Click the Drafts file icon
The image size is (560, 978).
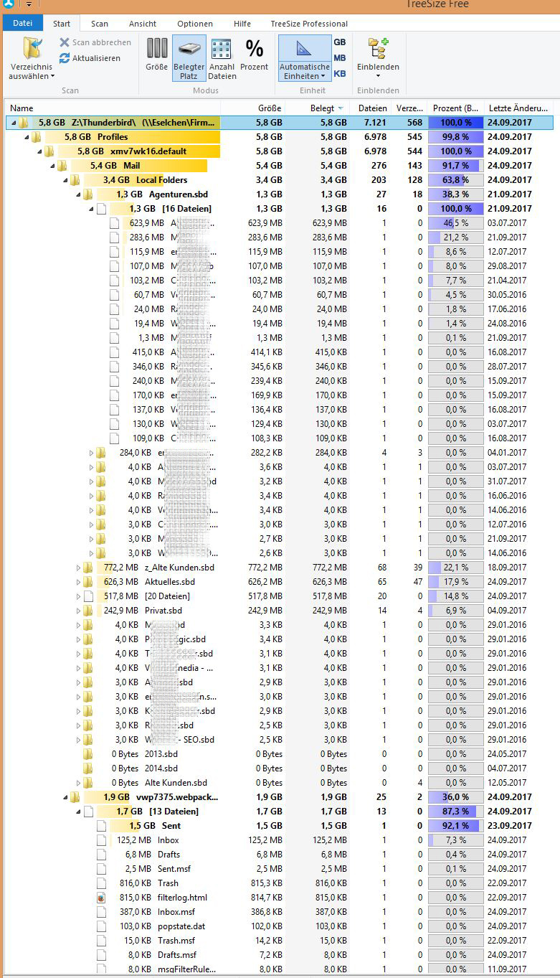pyautogui.click(x=102, y=855)
